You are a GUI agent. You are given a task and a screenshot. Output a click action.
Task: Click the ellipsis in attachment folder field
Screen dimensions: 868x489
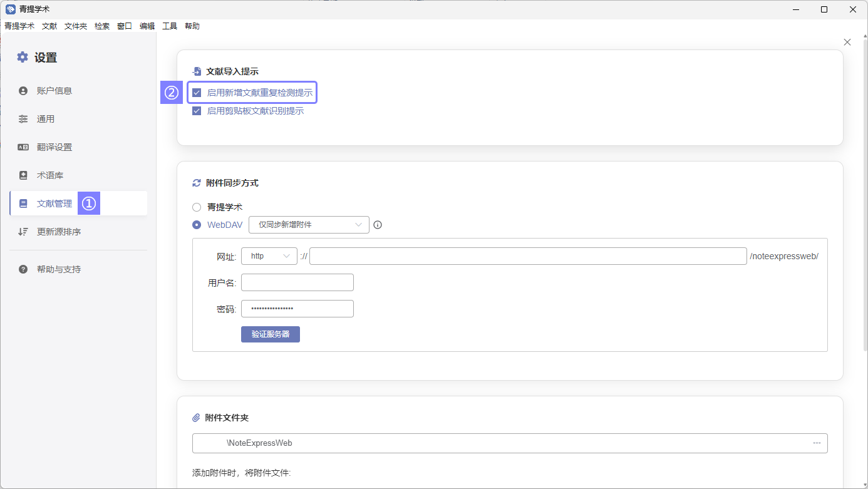pos(817,443)
